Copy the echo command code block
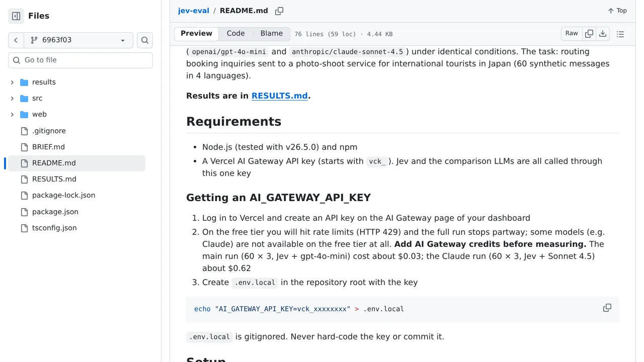Viewport: 644px width, 362px height. 607,308
